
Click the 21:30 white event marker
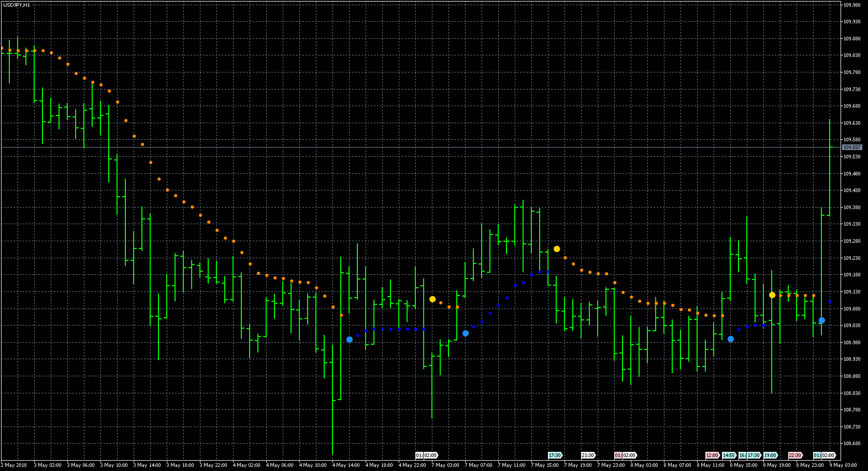click(x=588, y=455)
